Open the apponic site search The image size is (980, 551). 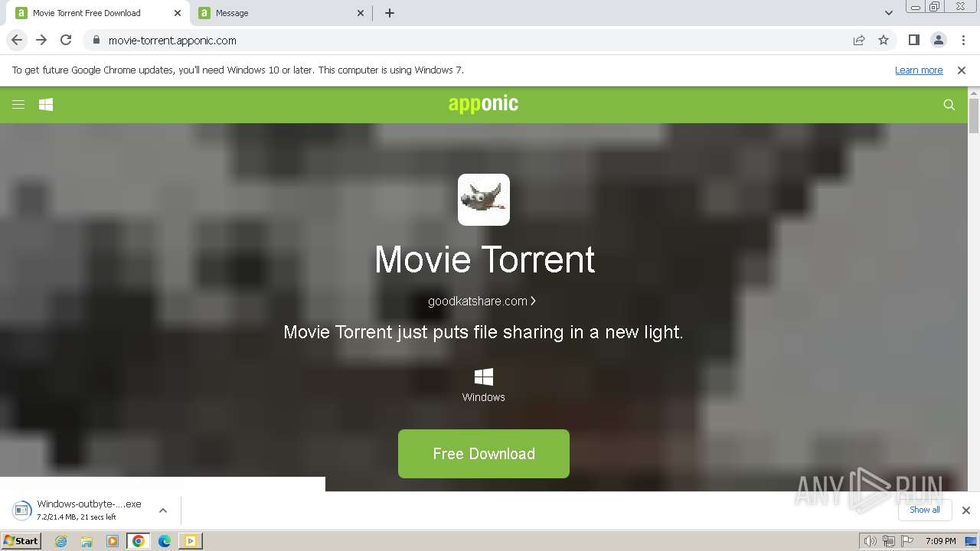[x=949, y=105]
